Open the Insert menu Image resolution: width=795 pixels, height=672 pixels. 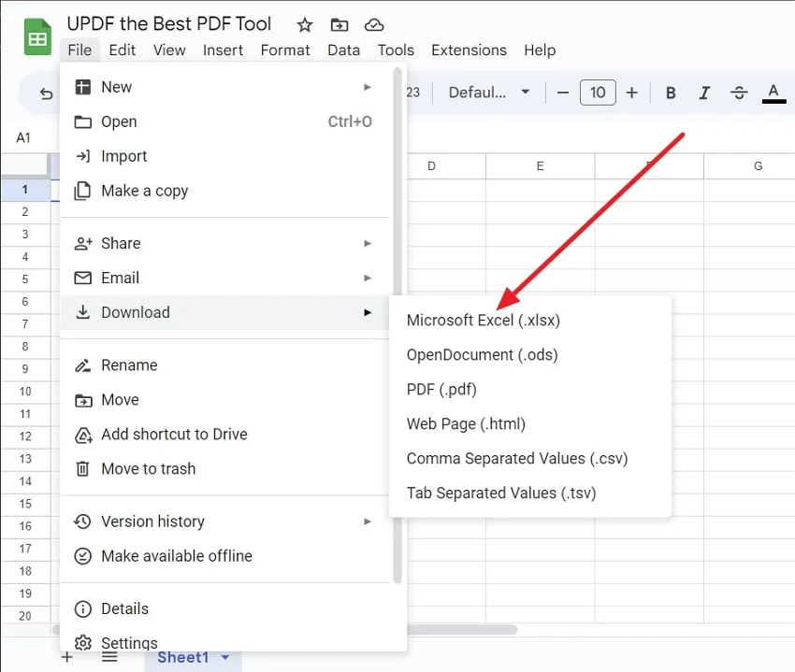[x=224, y=50]
